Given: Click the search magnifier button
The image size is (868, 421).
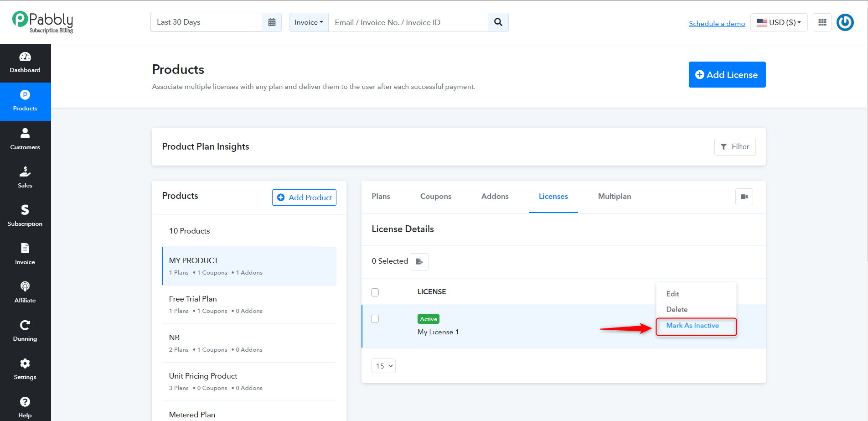Looking at the screenshot, I should tap(498, 22).
